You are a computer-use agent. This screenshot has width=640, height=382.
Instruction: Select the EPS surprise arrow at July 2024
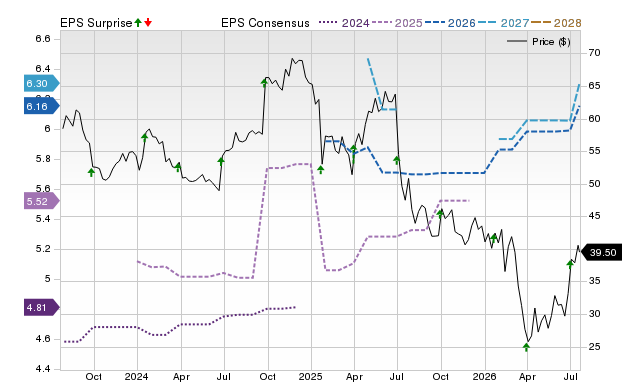[x=221, y=161]
